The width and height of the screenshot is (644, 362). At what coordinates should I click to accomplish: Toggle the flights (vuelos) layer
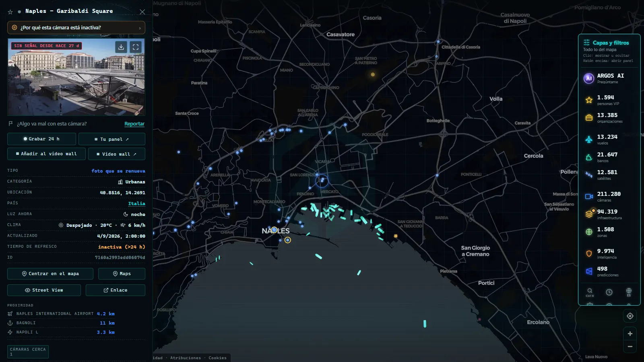coord(609,139)
